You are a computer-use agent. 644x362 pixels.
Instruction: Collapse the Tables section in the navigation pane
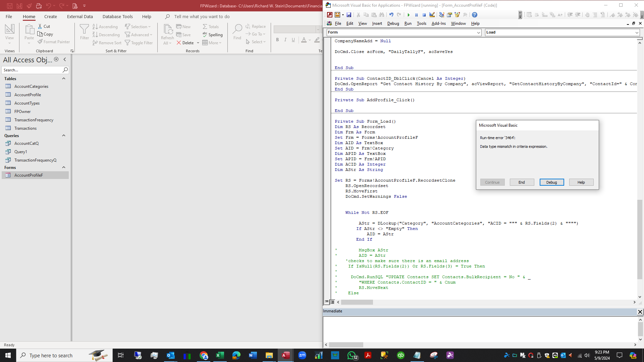click(64, 78)
